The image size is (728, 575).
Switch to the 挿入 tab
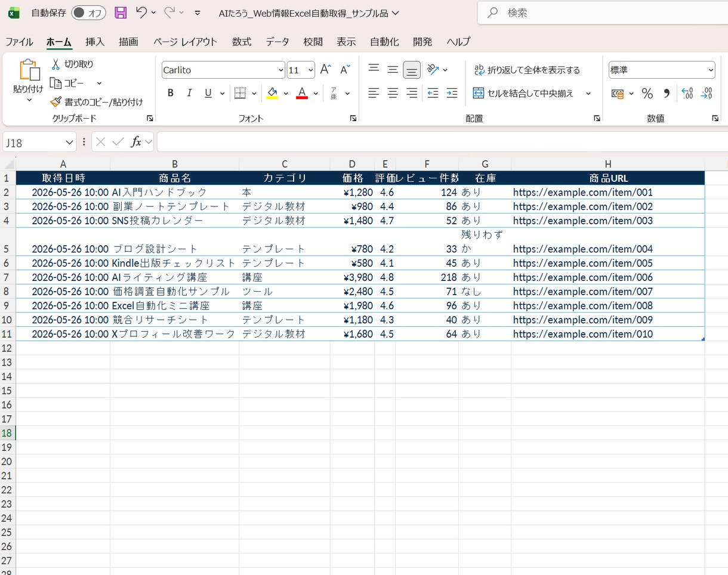click(x=95, y=42)
